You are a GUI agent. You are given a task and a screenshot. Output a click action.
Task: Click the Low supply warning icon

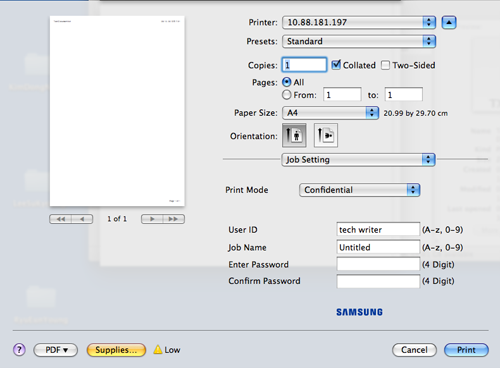coord(158,349)
